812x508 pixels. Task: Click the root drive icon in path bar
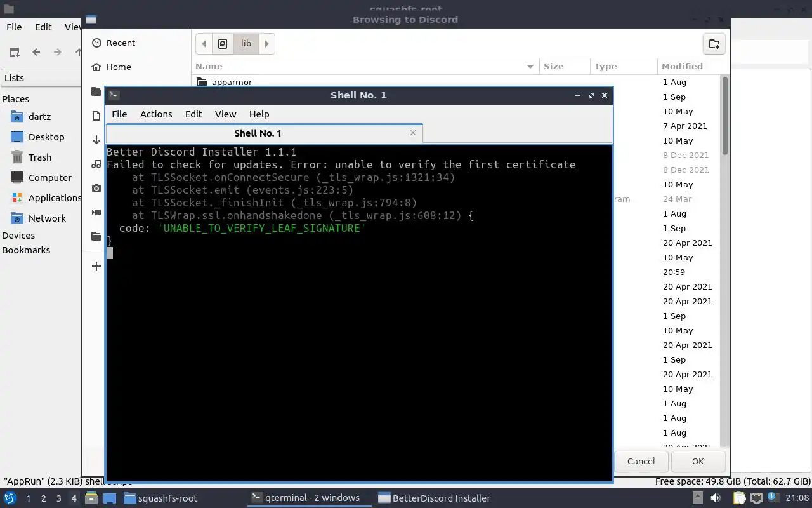[223, 44]
